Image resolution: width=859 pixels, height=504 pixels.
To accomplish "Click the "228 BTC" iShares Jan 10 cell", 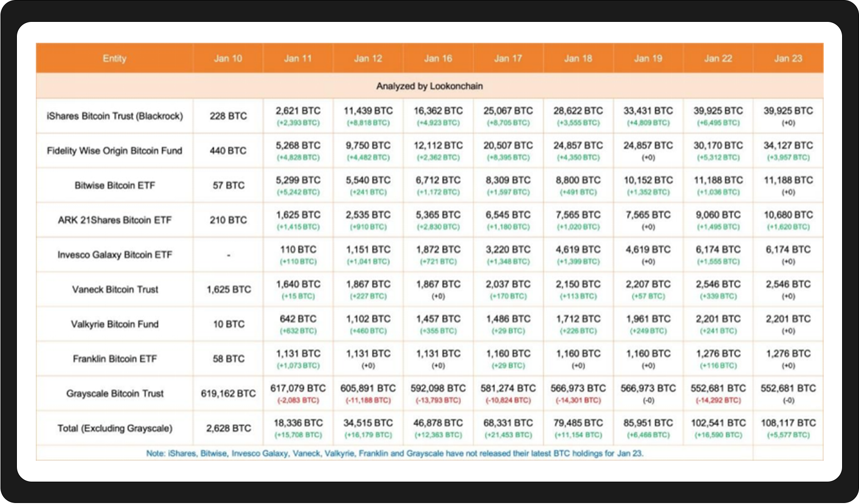I will pyautogui.click(x=228, y=116).
